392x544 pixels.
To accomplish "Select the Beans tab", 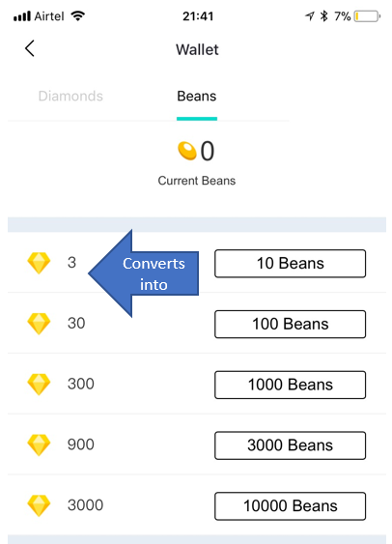I will [x=197, y=96].
